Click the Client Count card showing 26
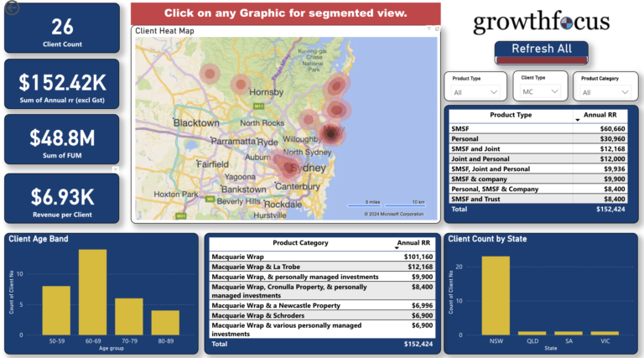Viewport: 644px width, 358px height. pyautogui.click(x=55, y=32)
